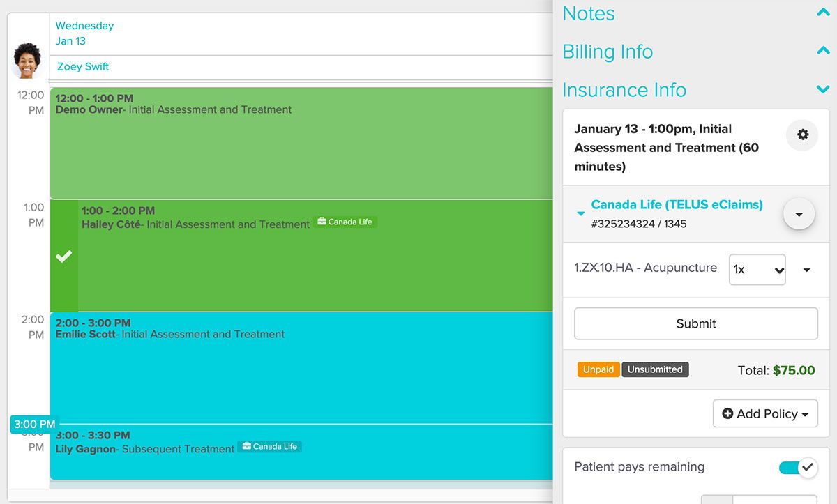
Task: Select the Zoey Swift staff name
Action: (x=83, y=67)
